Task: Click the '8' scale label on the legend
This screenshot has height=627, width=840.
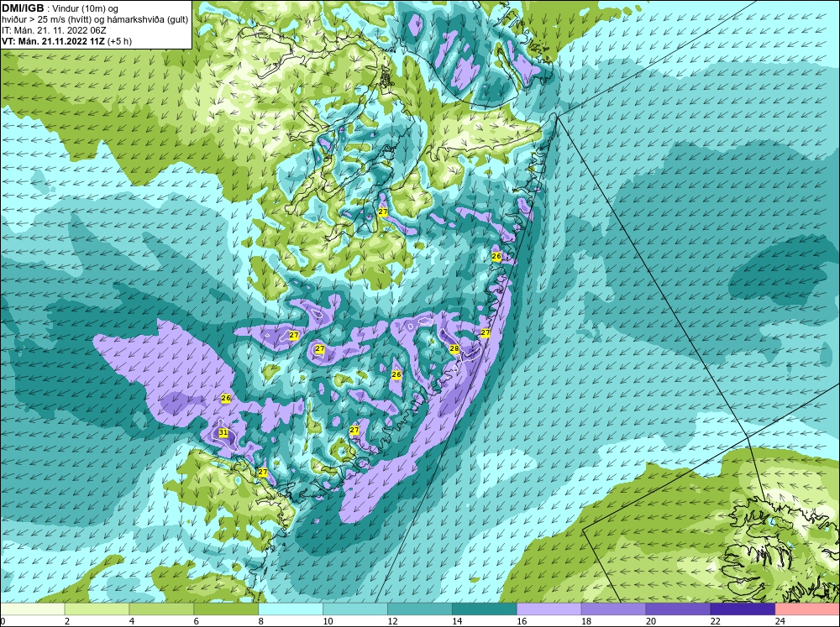Action: 261,621
